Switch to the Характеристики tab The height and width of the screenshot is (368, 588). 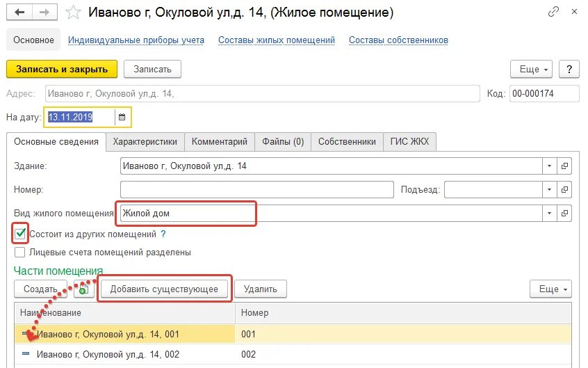coord(145,141)
